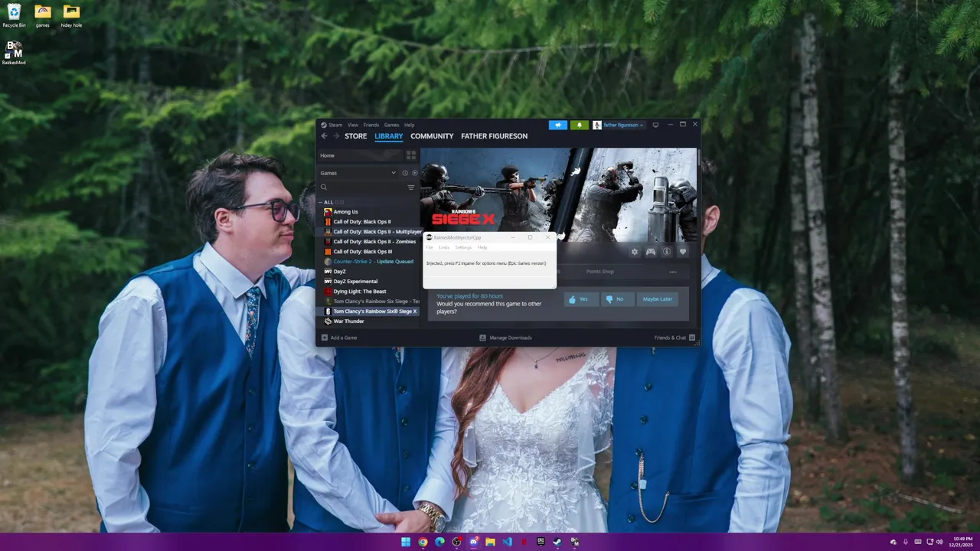Open Steam from the taskbar
Screen dimensions: 980x551
pos(557,542)
